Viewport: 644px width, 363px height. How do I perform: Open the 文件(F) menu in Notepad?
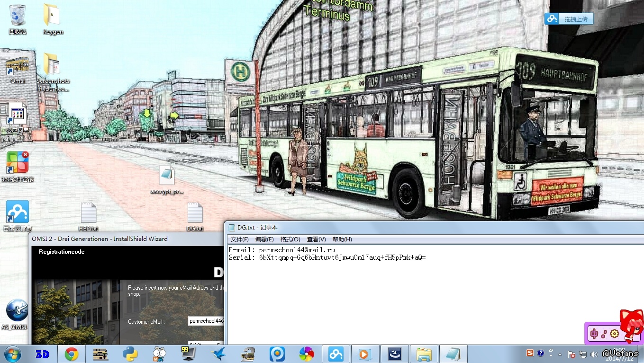[x=239, y=239]
